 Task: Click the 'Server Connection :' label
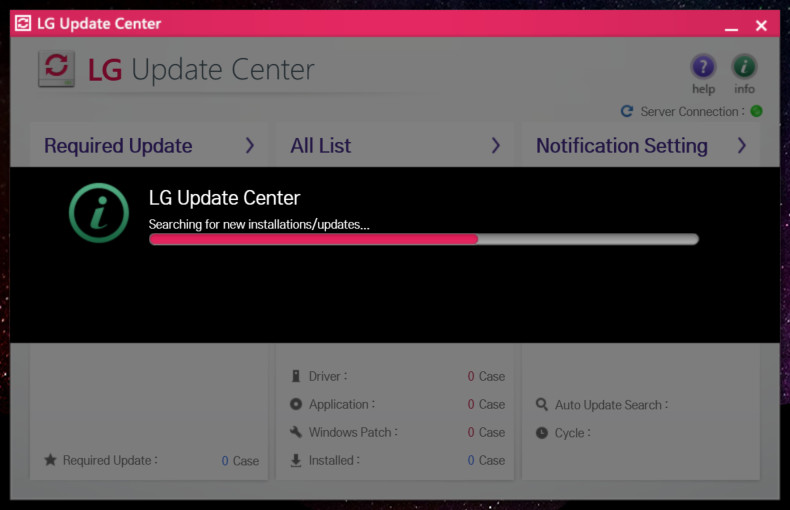coord(692,111)
